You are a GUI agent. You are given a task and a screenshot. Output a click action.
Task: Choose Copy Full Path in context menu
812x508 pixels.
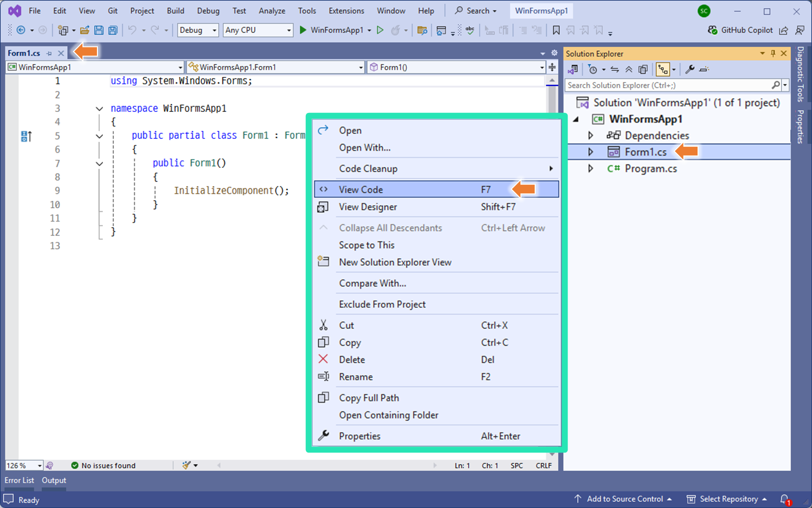pos(436,398)
